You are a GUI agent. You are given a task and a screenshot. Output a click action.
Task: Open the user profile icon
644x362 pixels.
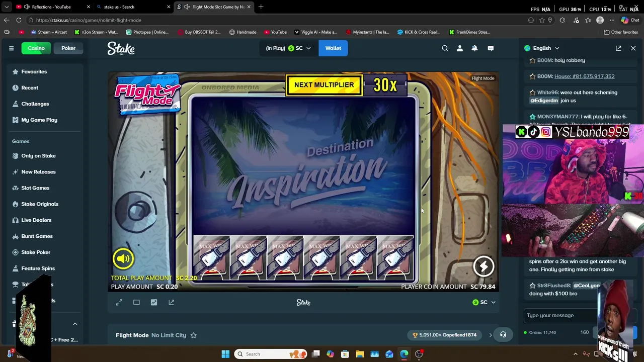459,48
